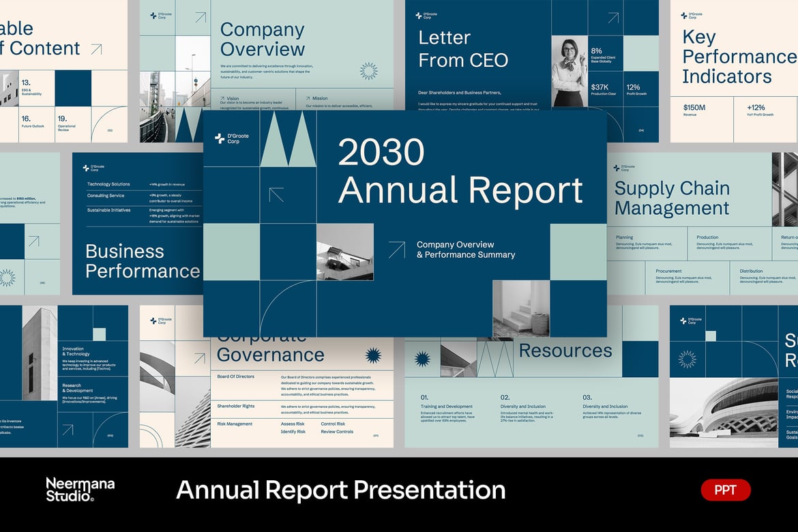Click the arrow icon next to Table of Content
798x532 pixels.
pyautogui.click(x=97, y=49)
